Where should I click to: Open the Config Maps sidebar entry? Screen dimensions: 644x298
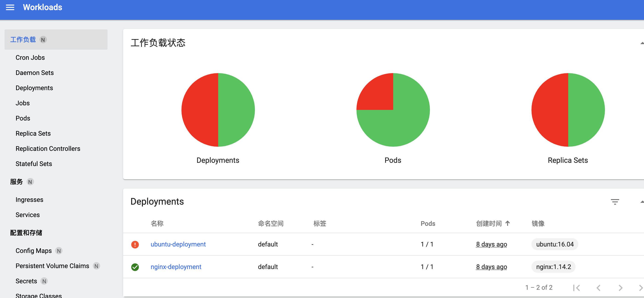[x=33, y=250]
